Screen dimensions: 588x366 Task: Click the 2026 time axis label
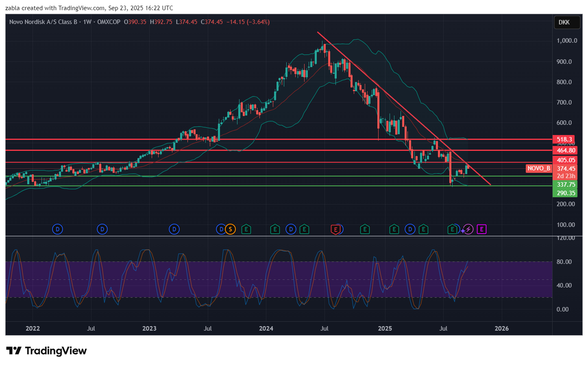pyautogui.click(x=501, y=329)
